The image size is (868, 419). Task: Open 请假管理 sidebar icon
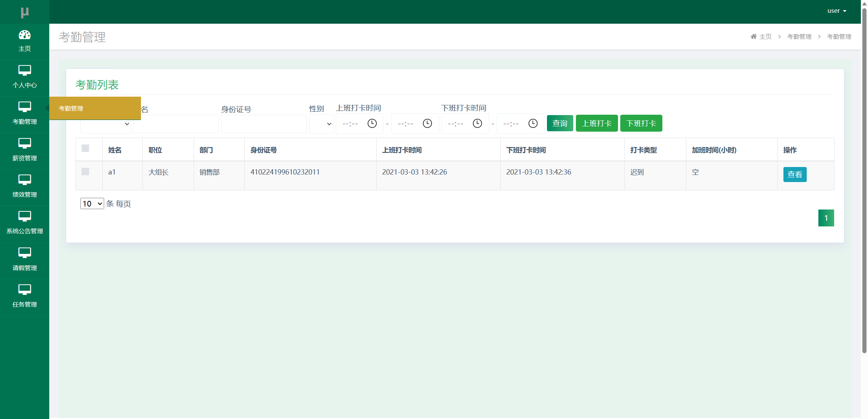[24, 253]
